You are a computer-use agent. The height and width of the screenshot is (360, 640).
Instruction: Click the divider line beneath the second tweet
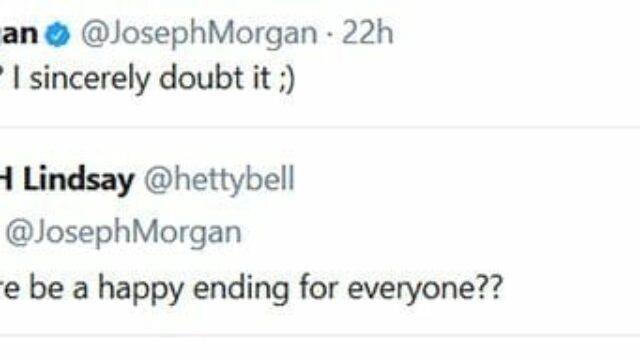tap(320, 336)
